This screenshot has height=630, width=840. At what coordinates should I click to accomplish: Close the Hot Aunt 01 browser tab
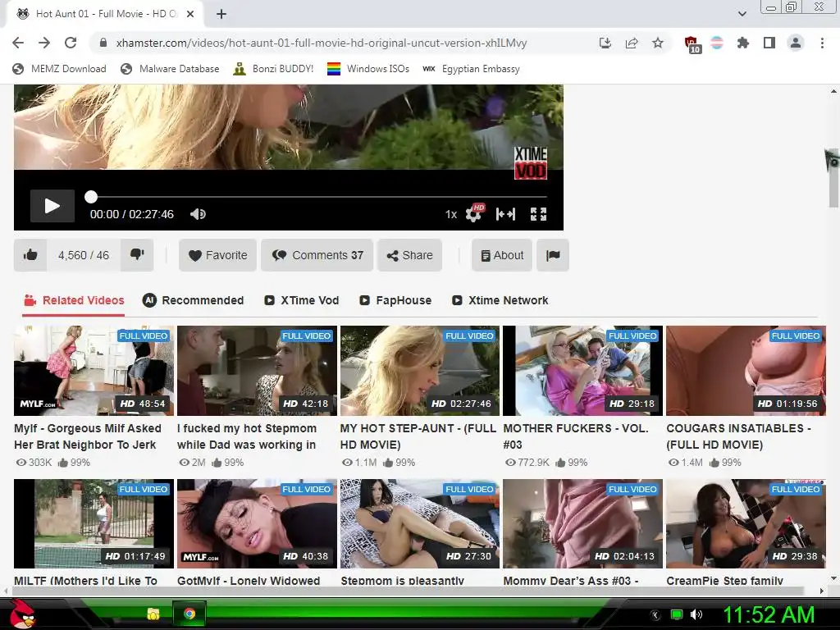point(190,14)
